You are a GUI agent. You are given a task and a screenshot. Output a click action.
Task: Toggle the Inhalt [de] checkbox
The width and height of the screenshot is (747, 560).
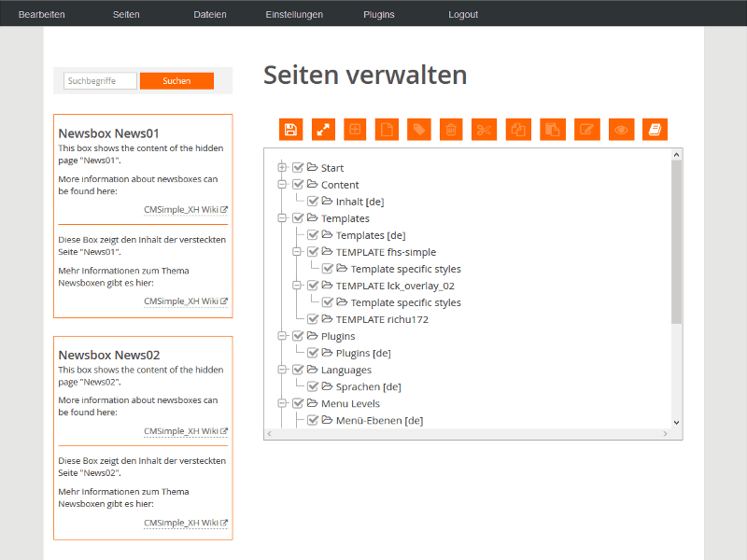coord(313,201)
